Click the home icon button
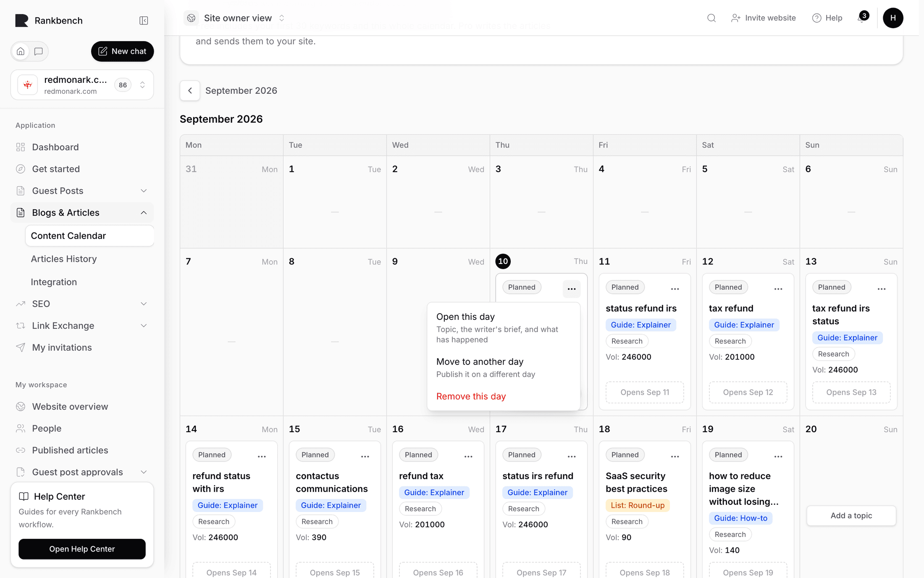The width and height of the screenshot is (924, 578). [21, 51]
